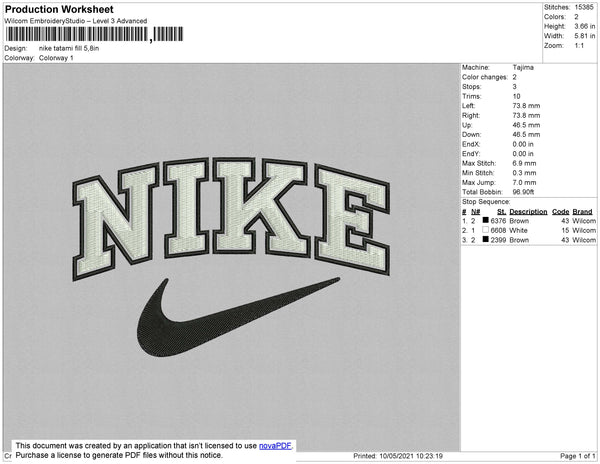600x464 pixels.
Task: Click the Height value 3.66 in
Action: point(584,26)
